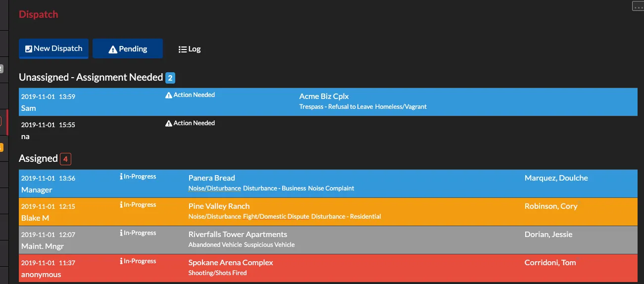Click the phone icon on New Dispatch
The height and width of the screenshot is (284, 644).
[29, 48]
